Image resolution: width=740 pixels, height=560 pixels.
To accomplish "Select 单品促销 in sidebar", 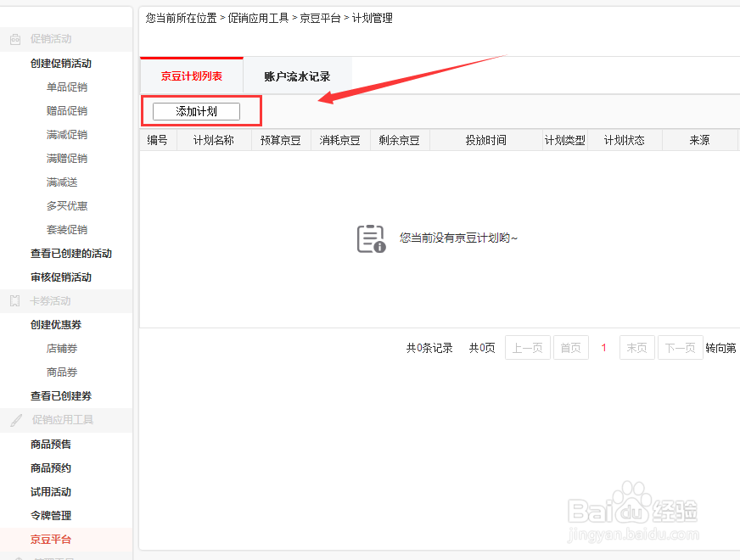I will [67, 87].
